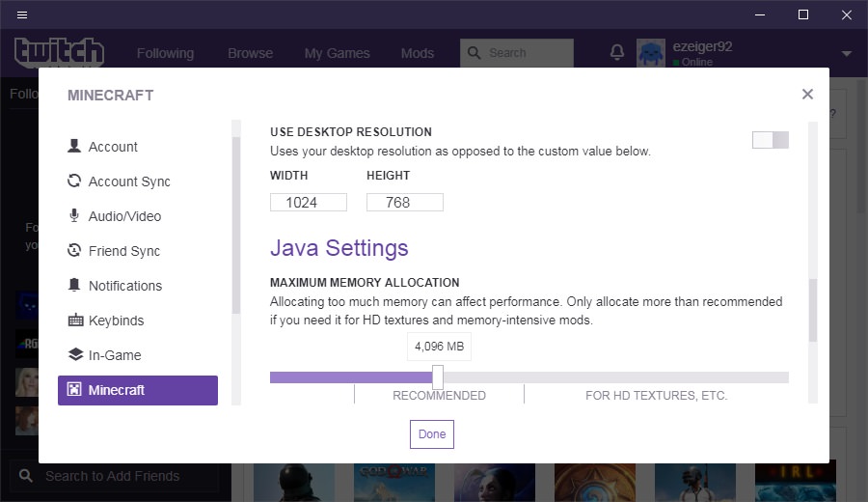Viewport: 868px width, 502px height.
Task: Open the hamburger menu in title bar
Action: [22, 14]
